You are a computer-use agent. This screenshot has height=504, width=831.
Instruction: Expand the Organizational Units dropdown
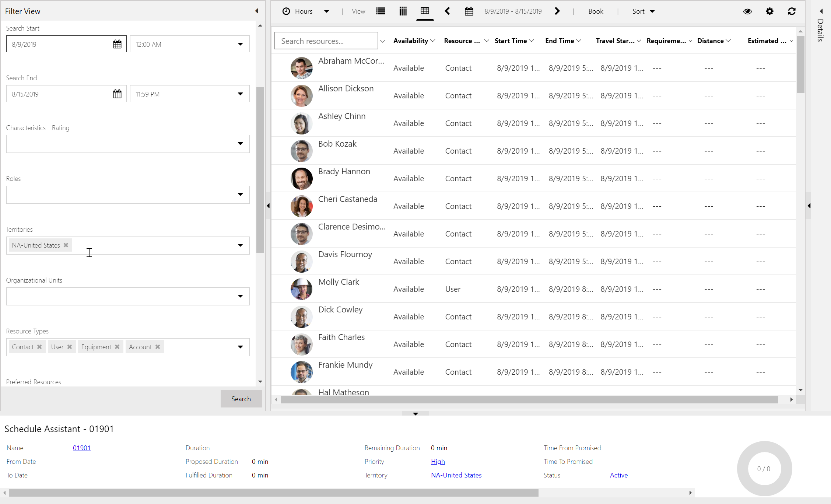pos(240,295)
